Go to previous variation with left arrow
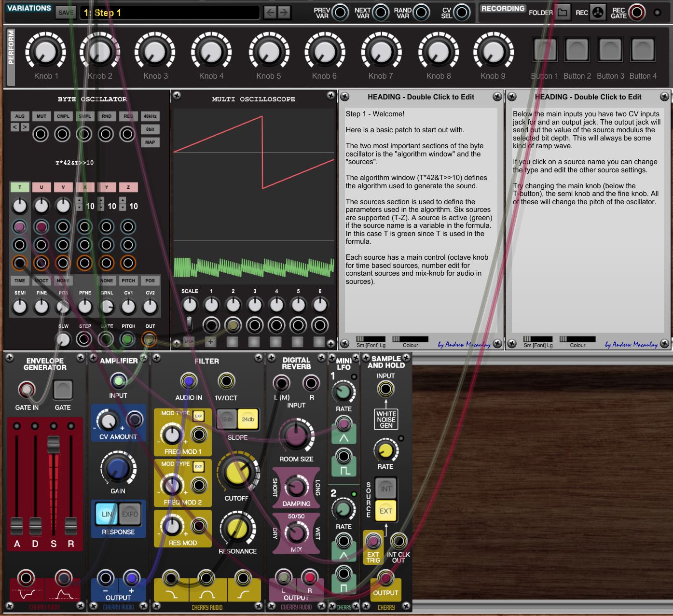 click(270, 13)
